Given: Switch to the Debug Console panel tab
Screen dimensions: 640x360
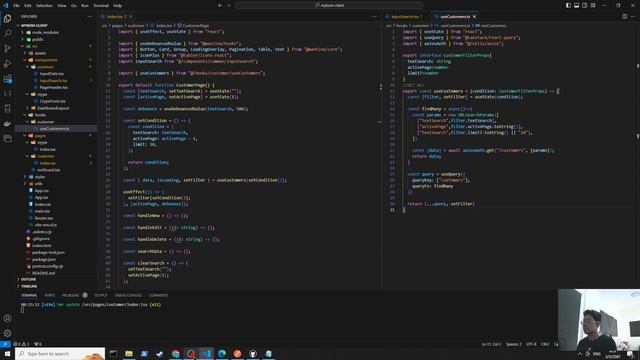Looking at the screenshot, I should [128, 295].
